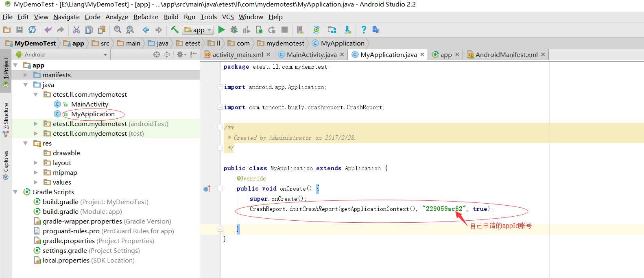Image resolution: width=644 pixels, height=278 pixels.
Task: Open the app run configuration dropdown
Action: click(198, 30)
